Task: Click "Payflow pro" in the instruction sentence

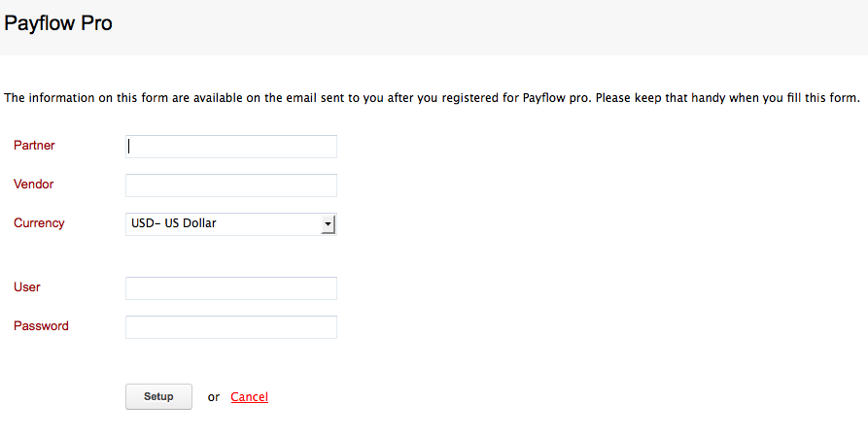Action: tap(556, 98)
